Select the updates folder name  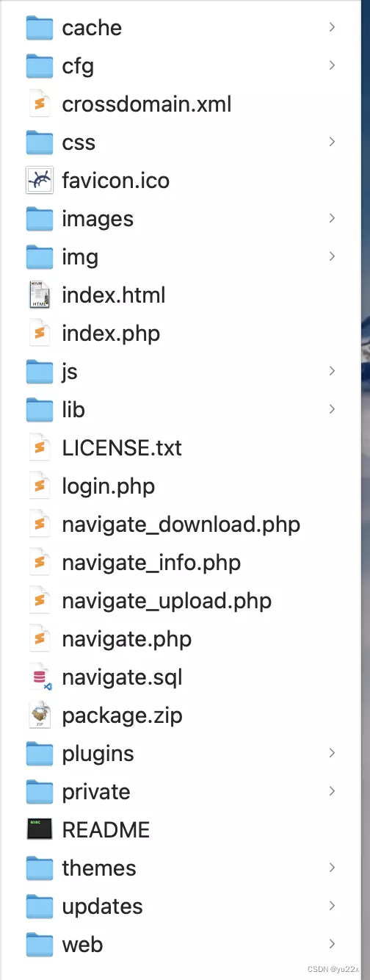[103, 907]
